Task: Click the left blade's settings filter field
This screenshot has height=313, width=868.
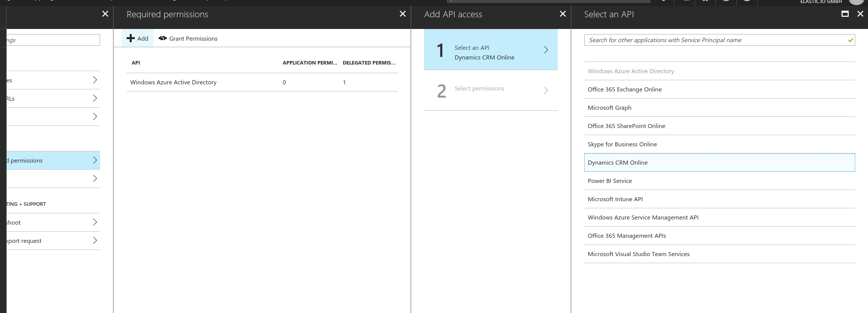Action: point(53,40)
